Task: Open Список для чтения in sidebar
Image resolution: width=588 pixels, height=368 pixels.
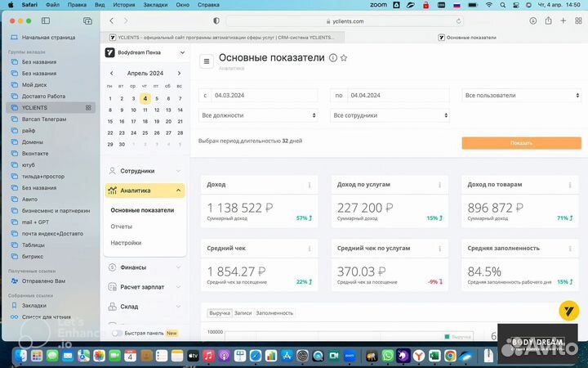Action: [x=51, y=317]
